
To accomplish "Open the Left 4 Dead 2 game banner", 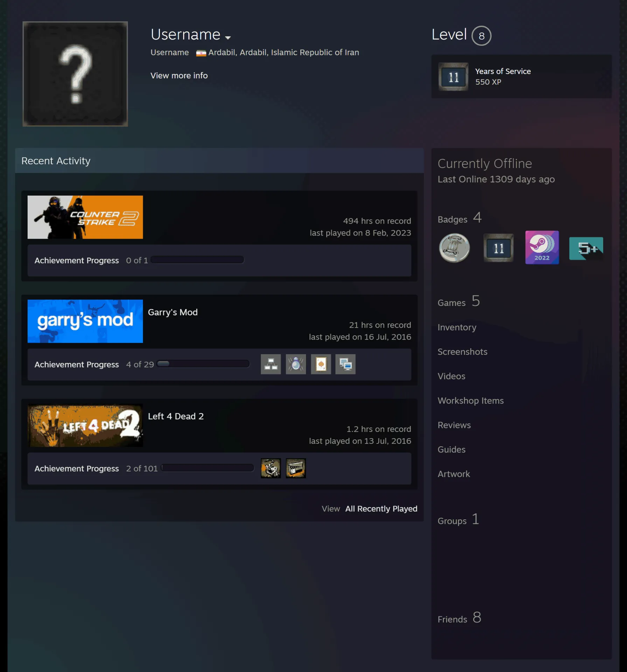I will (x=85, y=425).
